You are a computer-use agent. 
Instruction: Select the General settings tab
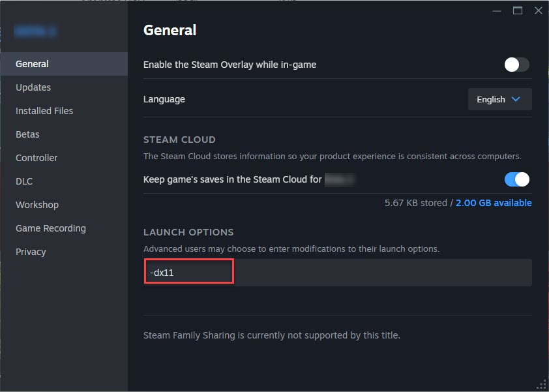pos(33,64)
